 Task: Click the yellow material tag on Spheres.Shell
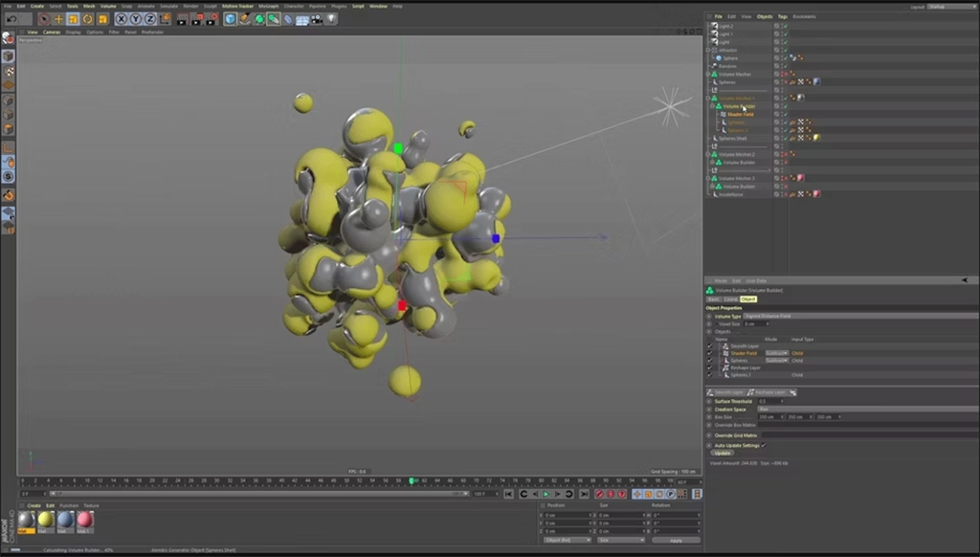[816, 138]
